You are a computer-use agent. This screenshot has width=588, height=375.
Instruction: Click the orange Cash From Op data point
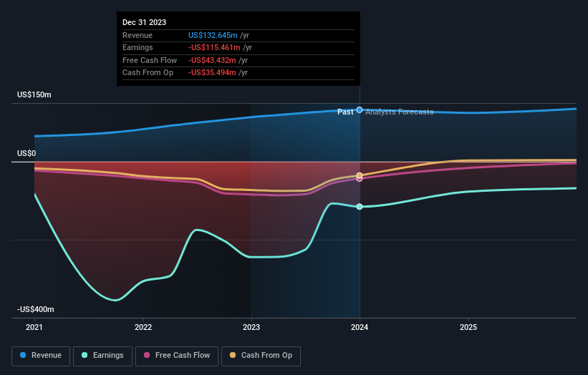coord(360,175)
